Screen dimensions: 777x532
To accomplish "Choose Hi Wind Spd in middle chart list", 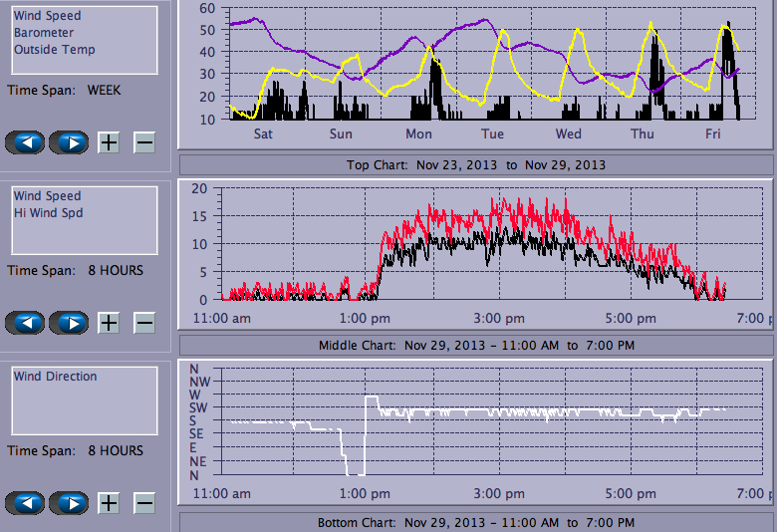I will click(x=48, y=213).
